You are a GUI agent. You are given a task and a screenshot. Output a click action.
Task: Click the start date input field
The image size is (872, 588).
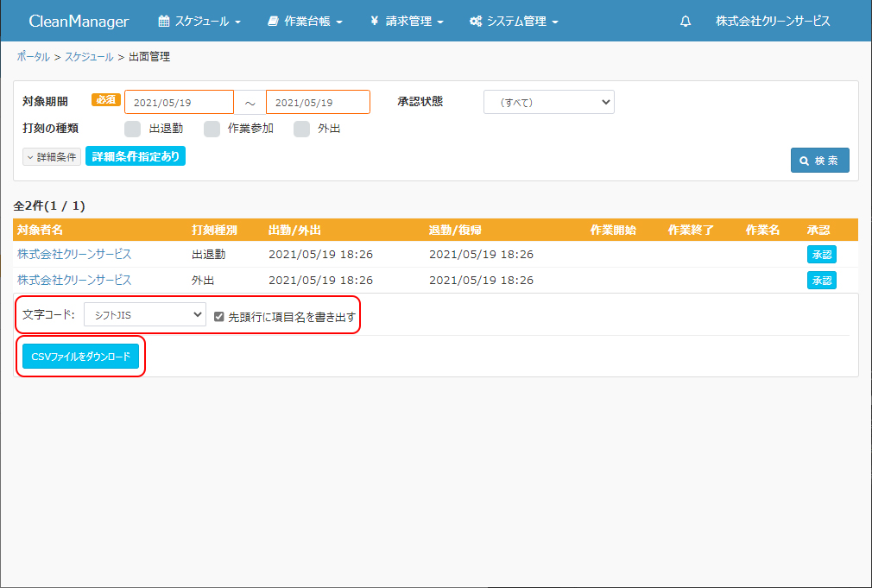click(x=179, y=102)
